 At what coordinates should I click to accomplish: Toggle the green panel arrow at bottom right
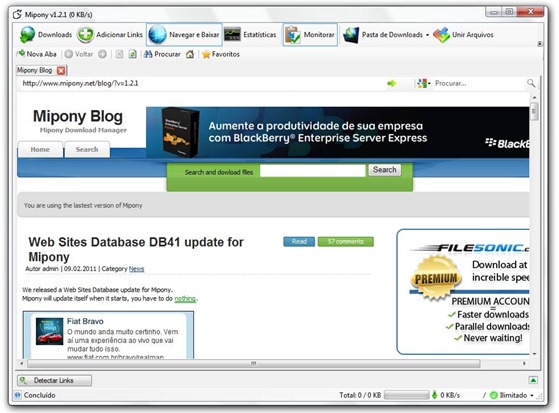point(533,380)
